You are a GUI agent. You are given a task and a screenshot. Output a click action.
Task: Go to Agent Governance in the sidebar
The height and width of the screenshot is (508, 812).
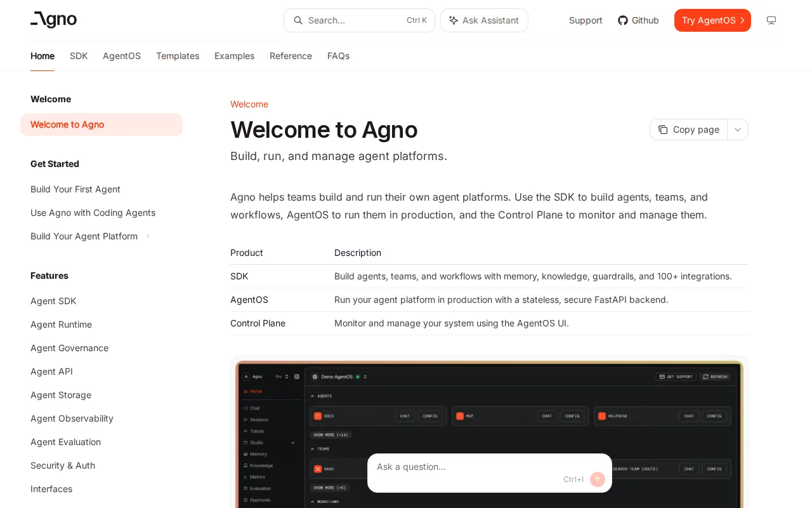tap(69, 348)
